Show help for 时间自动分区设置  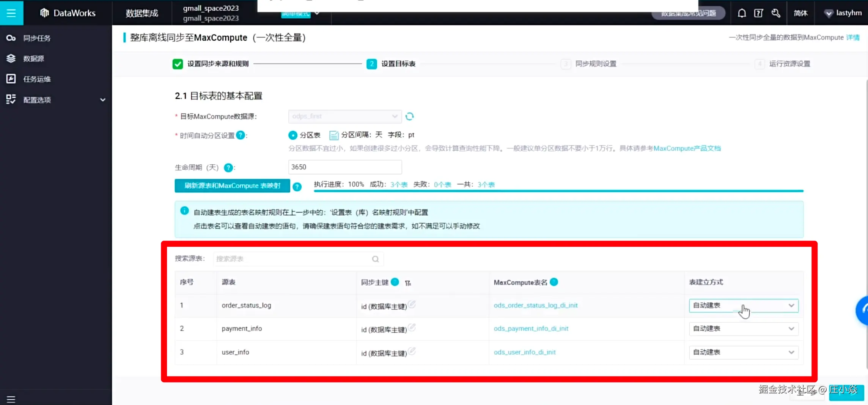pyautogui.click(x=240, y=135)
